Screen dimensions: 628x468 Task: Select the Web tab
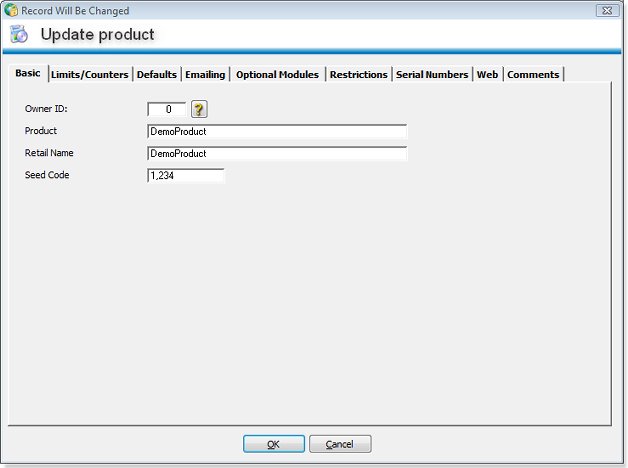point(487,75)
